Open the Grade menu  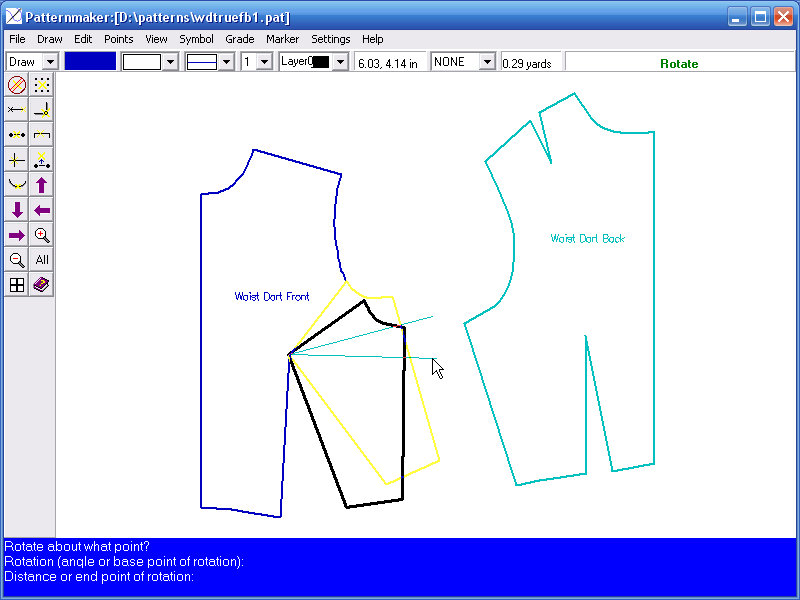[240, 39]
